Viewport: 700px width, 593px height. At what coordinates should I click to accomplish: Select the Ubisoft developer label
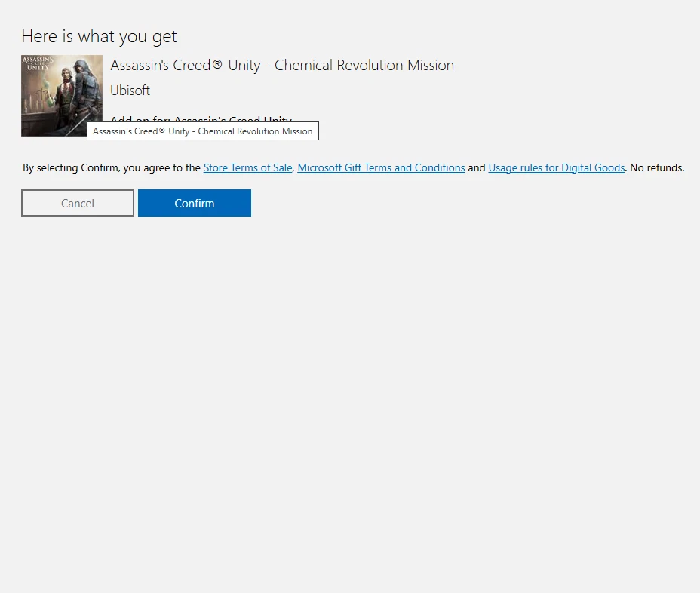[130, 91]
